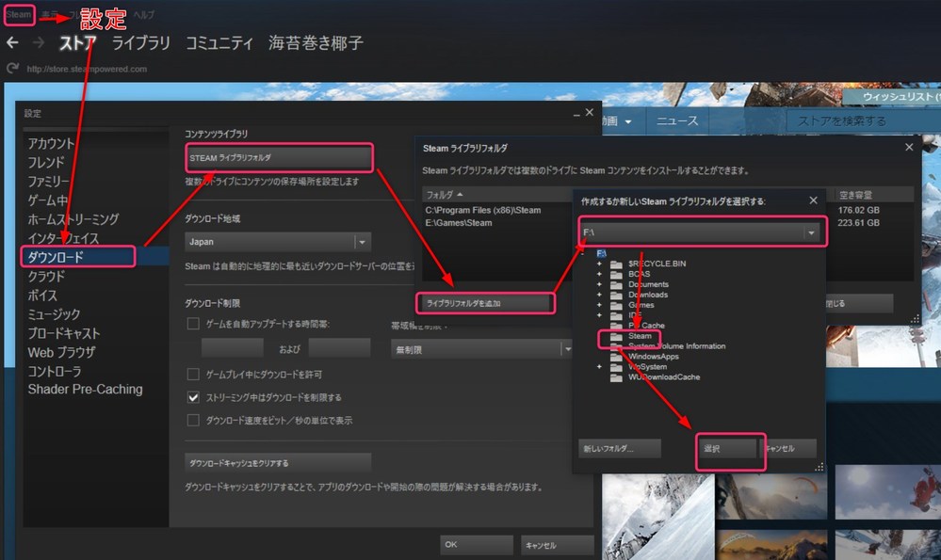
Task: Select クラウド in settings sidebar
Action: (46, 276)
